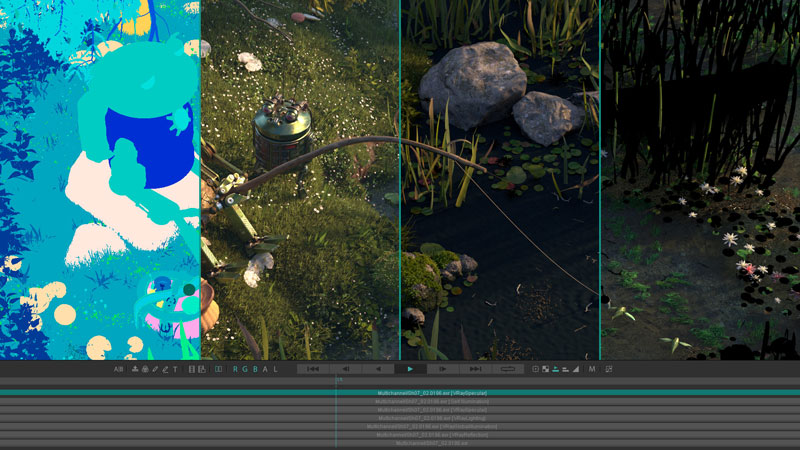Click the histogram display icon
Image resolution: width=800 pixels, height=450 pixels.
[575, 369]
